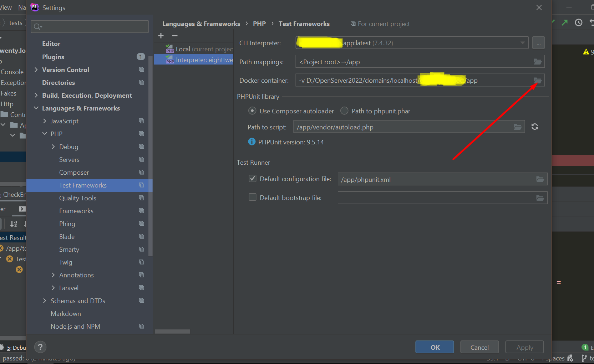Select the Test Frameworks settings page

(90, 185)
